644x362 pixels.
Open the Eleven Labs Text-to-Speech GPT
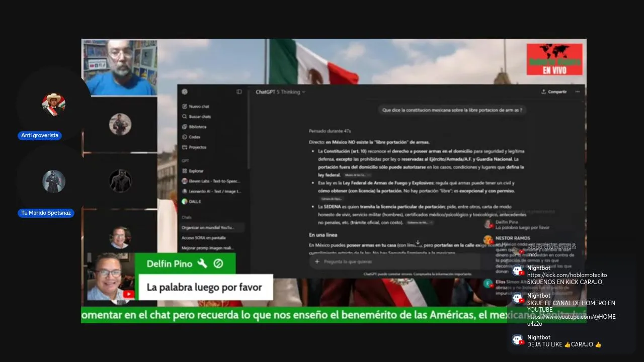pos(211,181)
